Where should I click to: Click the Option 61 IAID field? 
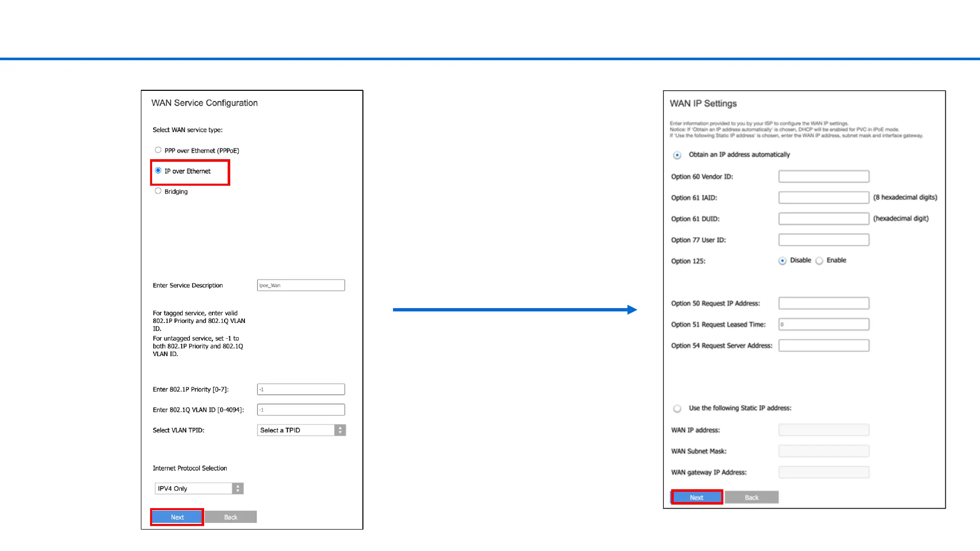823,197
